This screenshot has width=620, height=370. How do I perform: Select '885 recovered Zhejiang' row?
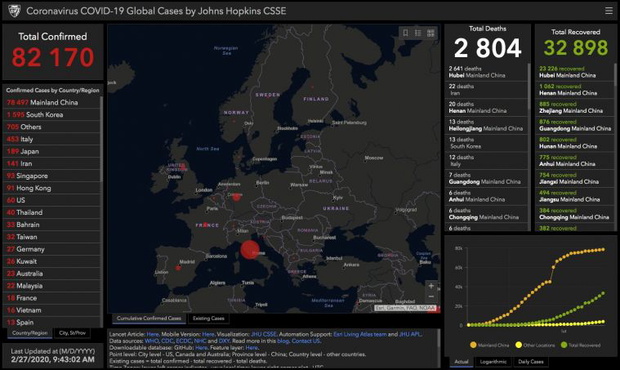coord(575,108)
